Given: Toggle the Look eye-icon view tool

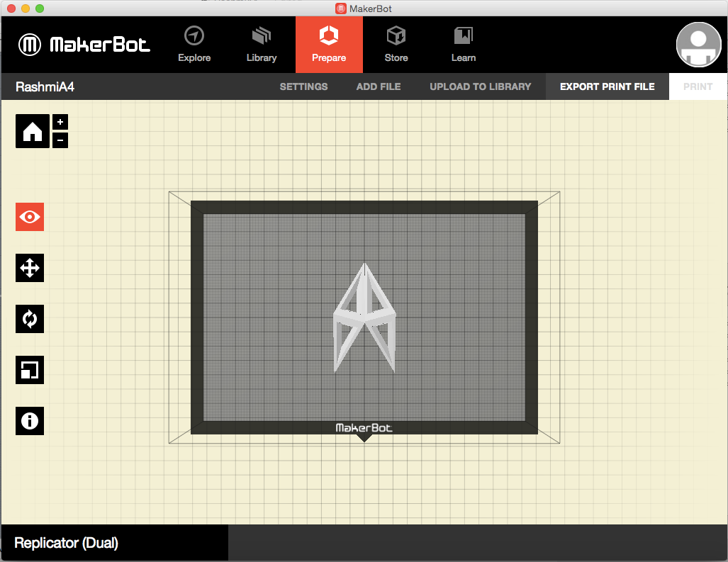Looking at the screenshot, I should pos(30,217).
